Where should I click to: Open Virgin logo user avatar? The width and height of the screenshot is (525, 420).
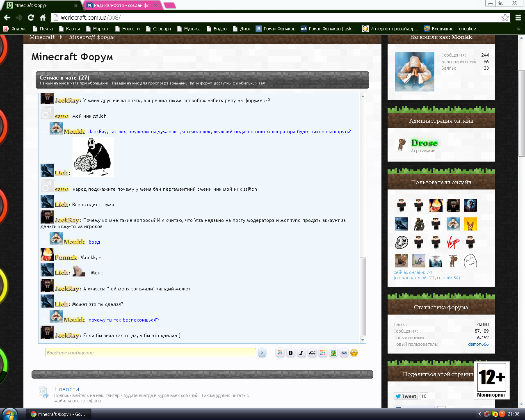453,242
